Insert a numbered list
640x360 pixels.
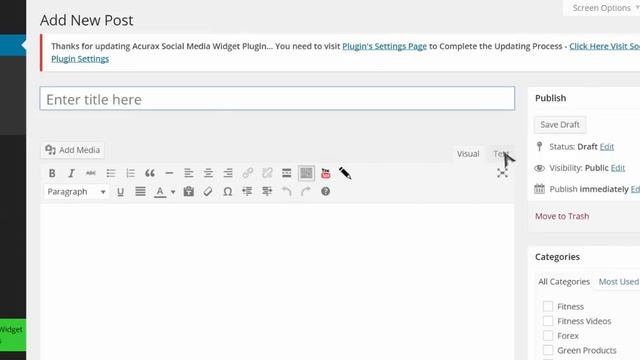click(x=130, y=173)
